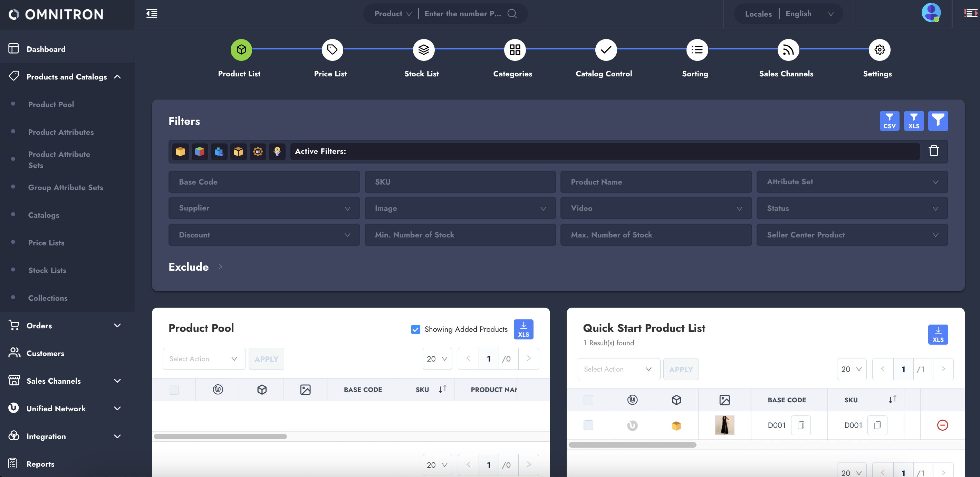Viewport: 980px width, 477px height.
Task: Collapse sidebar with menu fold icon
Action: pyautogui.click(x=152, y=14)
